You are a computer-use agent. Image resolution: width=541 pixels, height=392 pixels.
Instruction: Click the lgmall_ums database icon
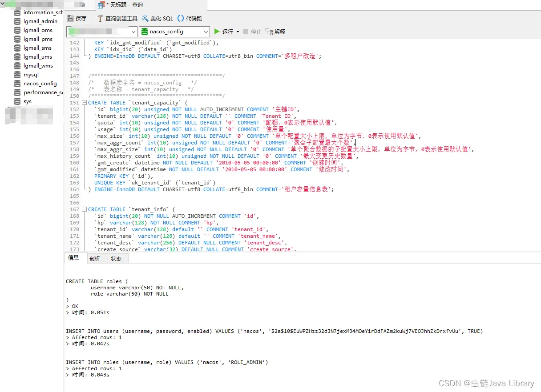point(17,57)
